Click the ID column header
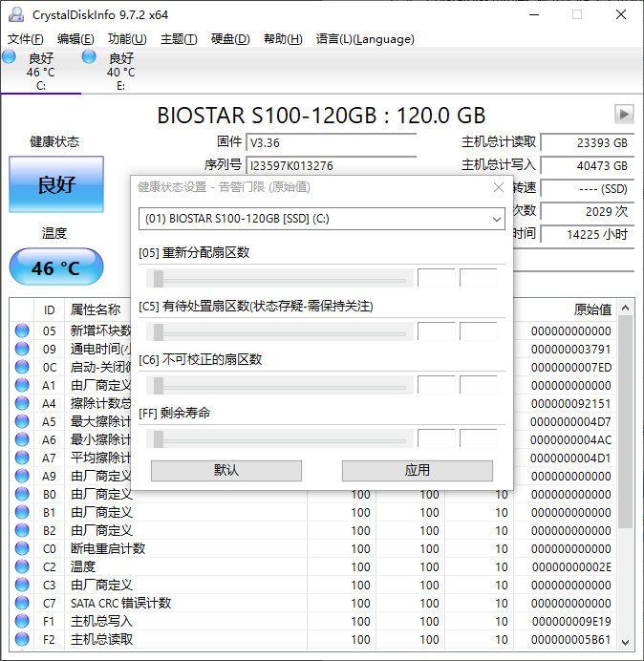 coord(49,309)
